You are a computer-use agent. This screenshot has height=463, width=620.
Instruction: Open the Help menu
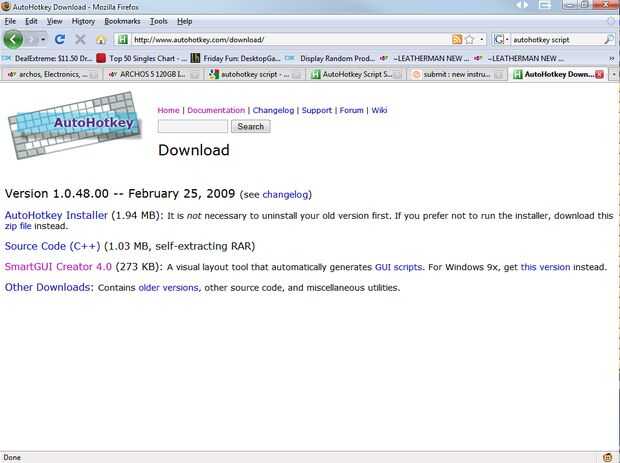pyautogui.click(x=184, y=21)
